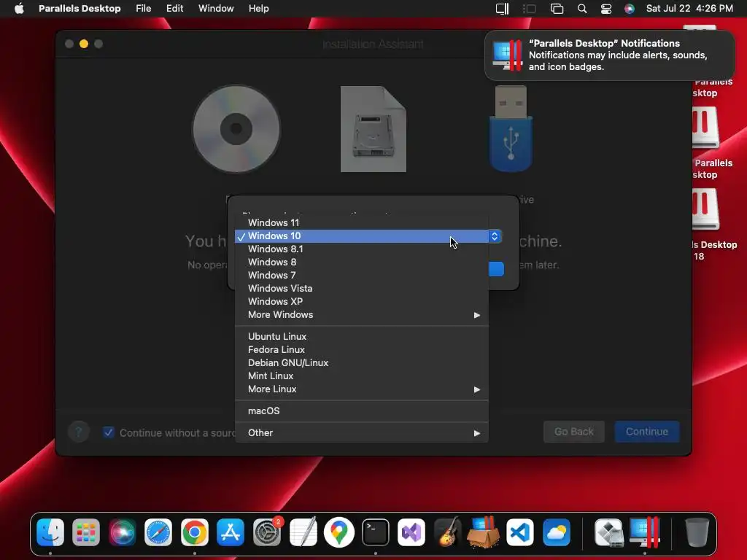Viewport: 747px width, 560px height.
Task: Select Ubuntu Linux from the list
Action: [362, 336]
